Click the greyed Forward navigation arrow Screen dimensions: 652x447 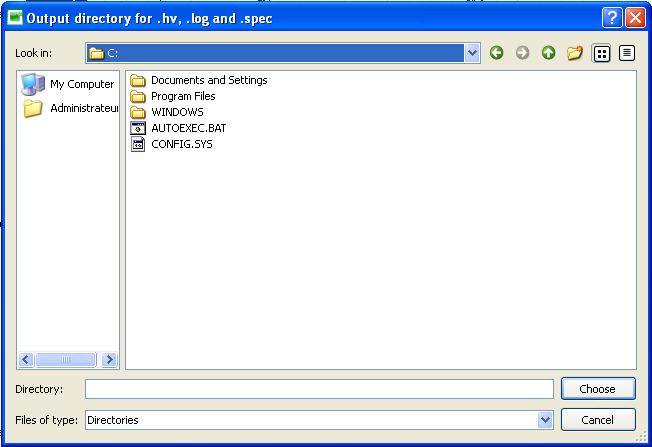coord(522,53)
